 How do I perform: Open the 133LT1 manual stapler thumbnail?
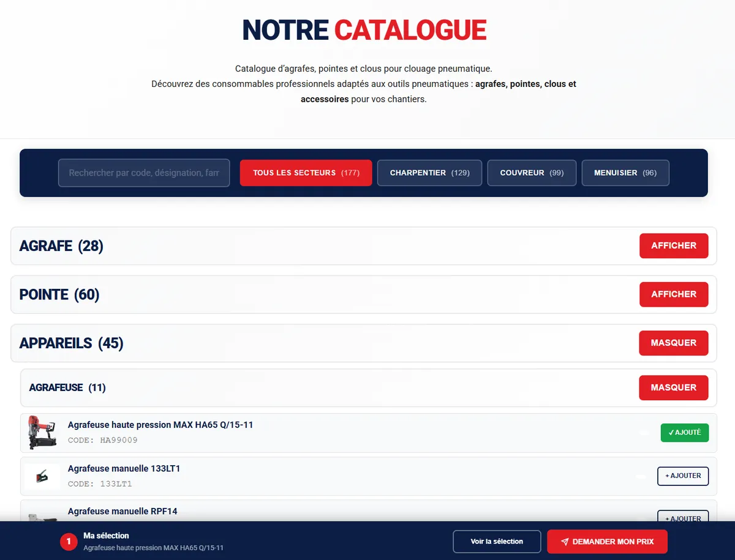(x=42, y=476)
